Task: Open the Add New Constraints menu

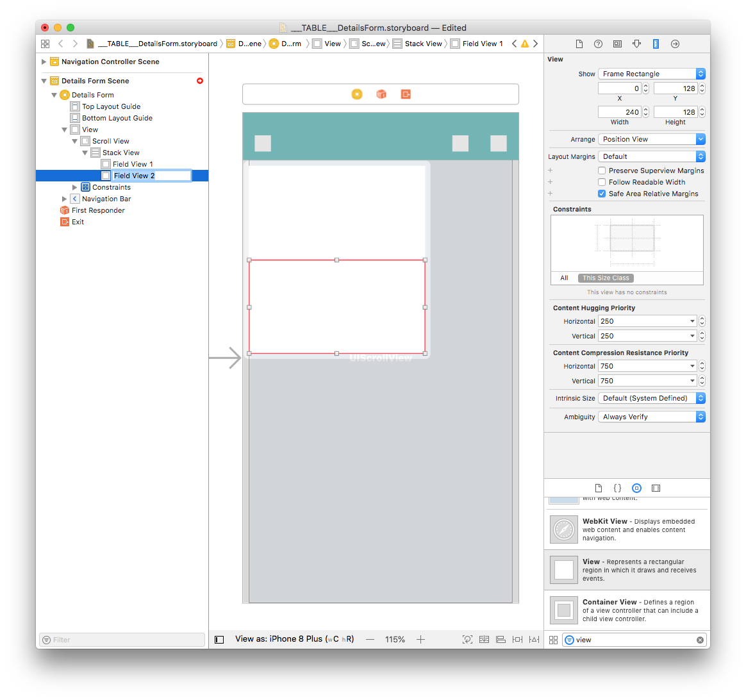Action: (x=517, y=640)
